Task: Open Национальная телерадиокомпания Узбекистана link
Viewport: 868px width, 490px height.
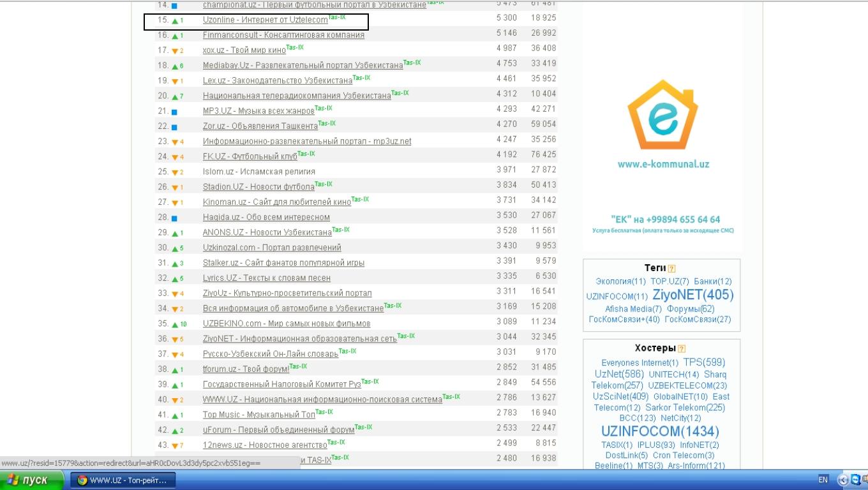Action: (297, 96)
